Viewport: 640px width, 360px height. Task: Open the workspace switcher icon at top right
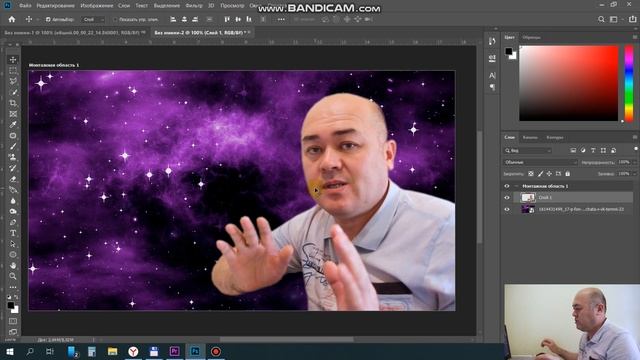pos(613,19)
